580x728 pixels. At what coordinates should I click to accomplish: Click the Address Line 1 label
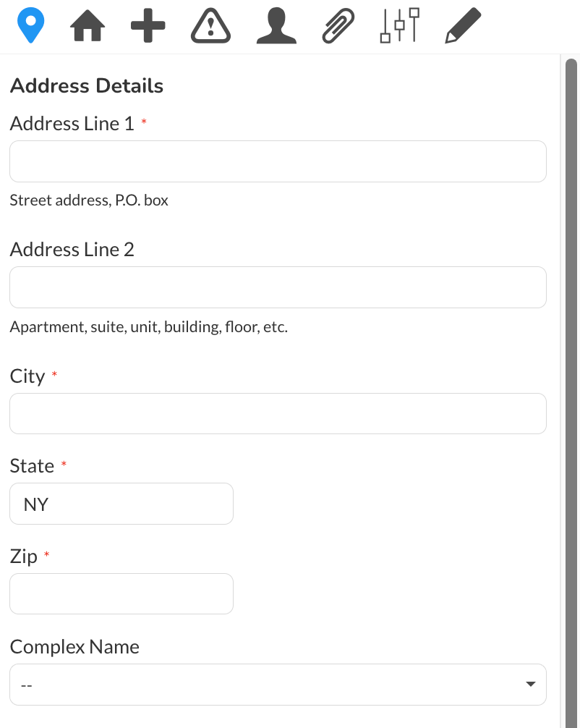click(72, 124)
